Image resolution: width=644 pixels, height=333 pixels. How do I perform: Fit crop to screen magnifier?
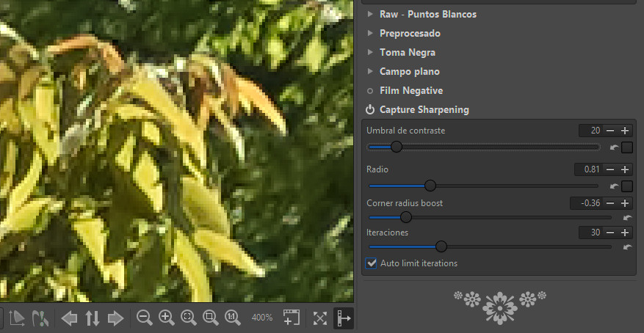click(x=210, y=318)
